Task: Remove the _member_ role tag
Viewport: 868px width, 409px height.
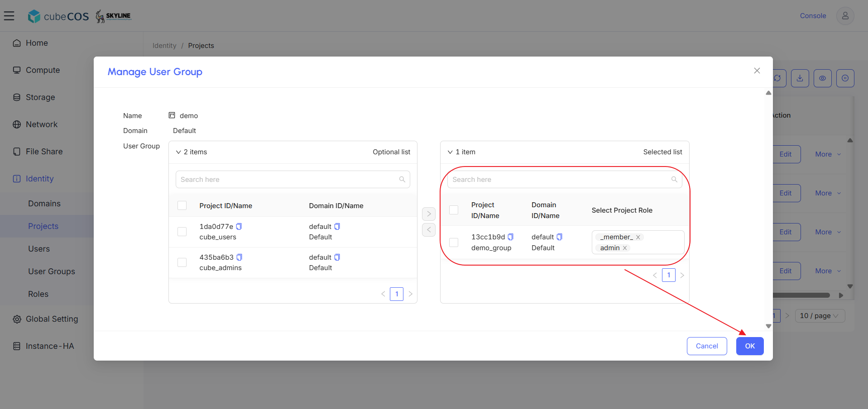Action: pos(638,237)
